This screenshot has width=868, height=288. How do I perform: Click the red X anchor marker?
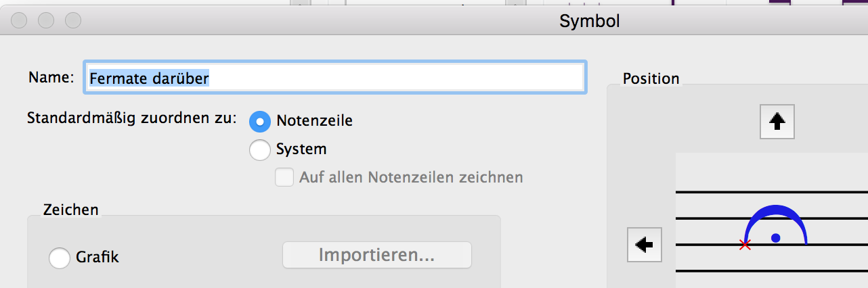[745, 245]
